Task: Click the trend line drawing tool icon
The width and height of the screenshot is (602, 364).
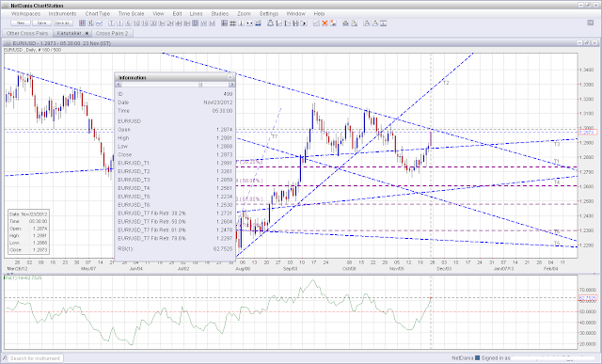Action: [x=316, y=23]
